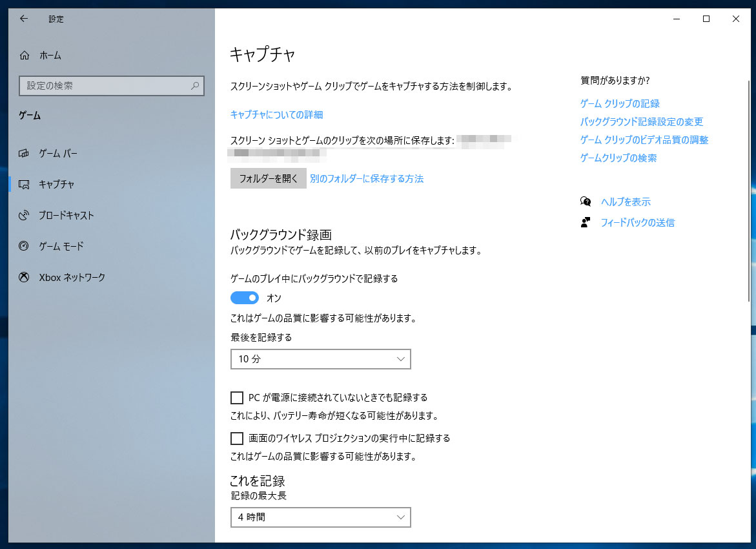Click the help speech-bubble icon next to ヘルプを表示

tap(586, 202)
